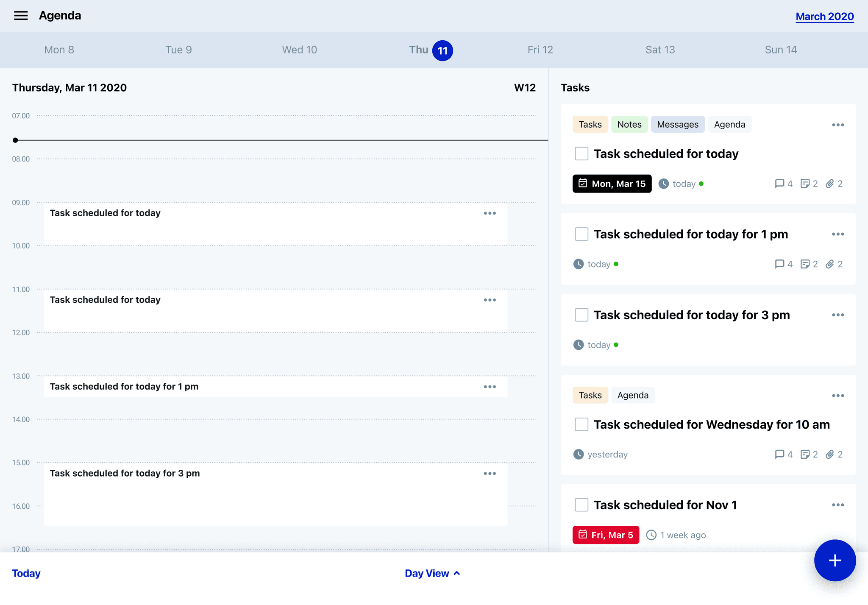Image resolution: width=868 pixels, height=605 pixels.
Task: Click the Tasks tag on first task card
Action: coord(590,125)
